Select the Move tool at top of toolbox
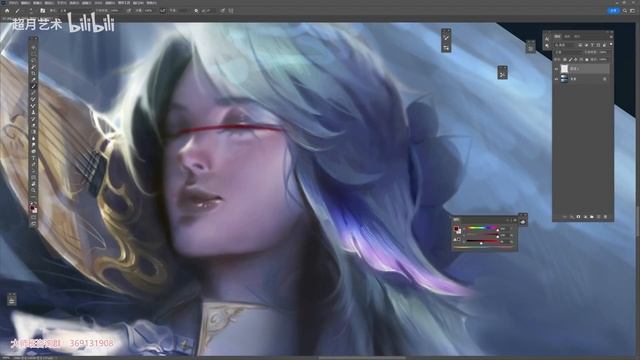Screen dimensions: 640x360 point(33,48)
